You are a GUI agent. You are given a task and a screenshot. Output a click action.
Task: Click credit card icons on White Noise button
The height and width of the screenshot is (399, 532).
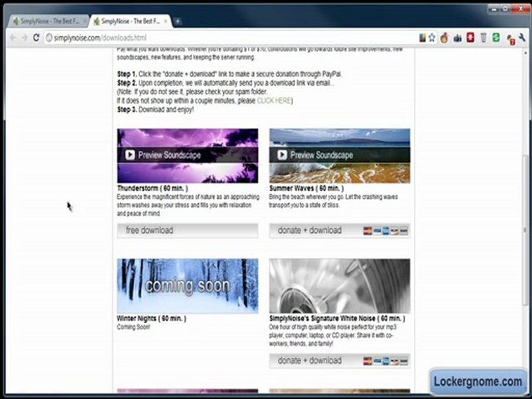pyautogui.click(x=386, y=361)
